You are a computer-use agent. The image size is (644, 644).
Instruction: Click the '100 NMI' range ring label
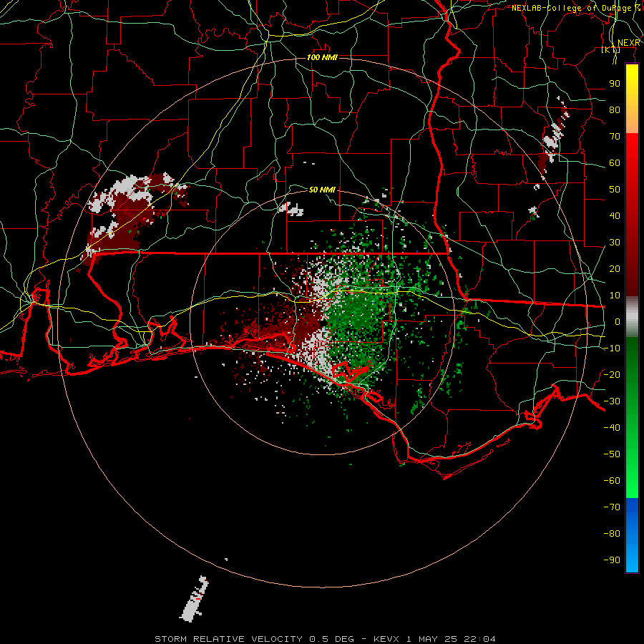coord(323,57)
